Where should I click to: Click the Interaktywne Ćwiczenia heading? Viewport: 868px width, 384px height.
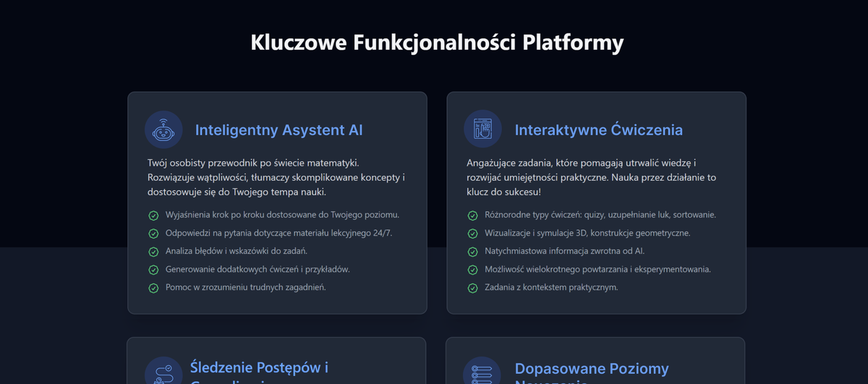click(x=599, y=130)
